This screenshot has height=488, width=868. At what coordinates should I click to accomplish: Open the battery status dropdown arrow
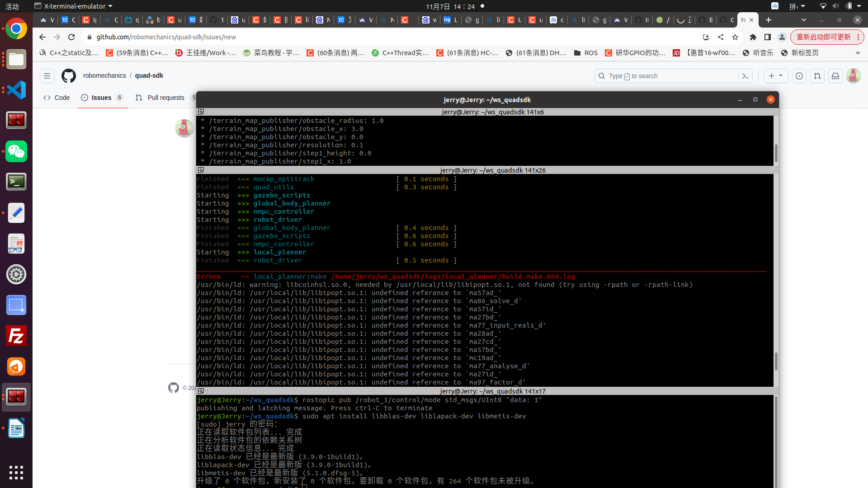click(x=858, y=6)
